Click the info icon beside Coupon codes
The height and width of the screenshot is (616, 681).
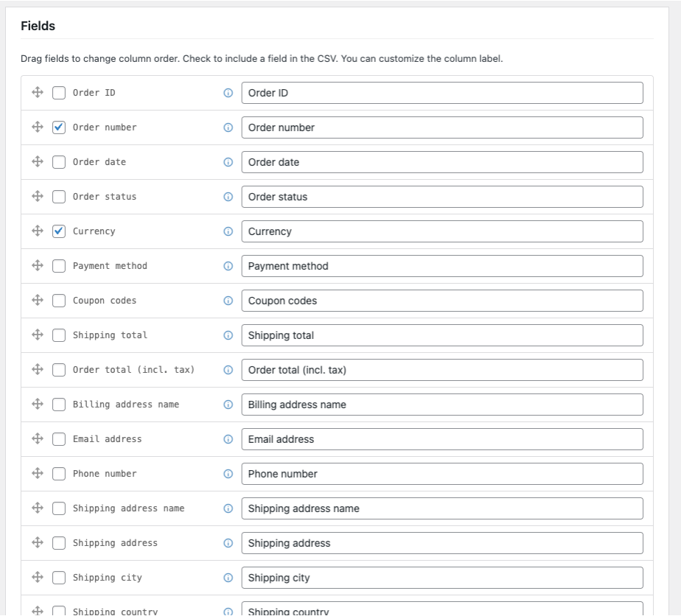coord(228,301)
